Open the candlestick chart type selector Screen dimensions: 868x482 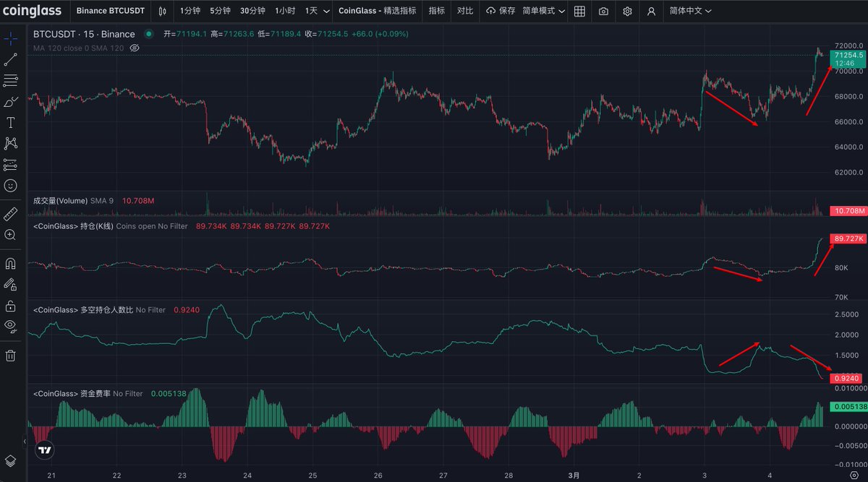coord(162,12)
